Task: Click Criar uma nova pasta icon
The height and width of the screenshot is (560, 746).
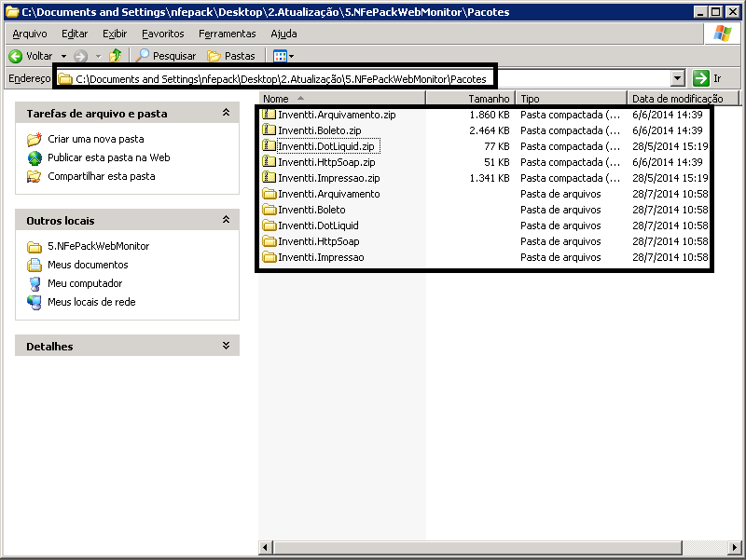Action: (35, 139)
